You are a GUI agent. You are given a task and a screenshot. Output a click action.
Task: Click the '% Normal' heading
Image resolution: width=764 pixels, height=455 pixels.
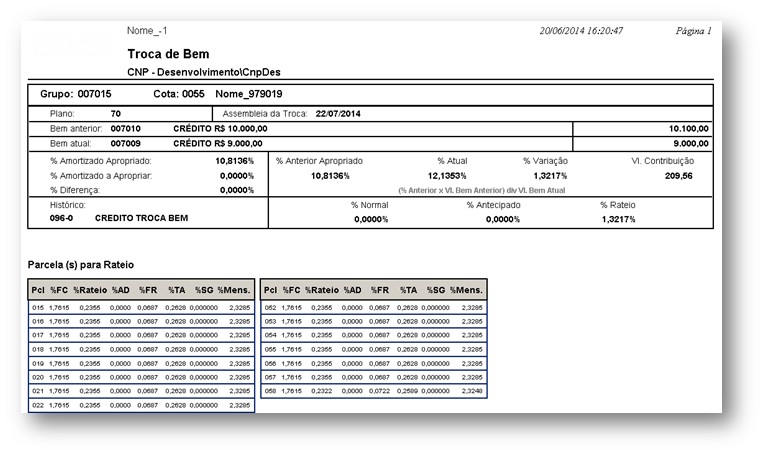click(369, 205)
